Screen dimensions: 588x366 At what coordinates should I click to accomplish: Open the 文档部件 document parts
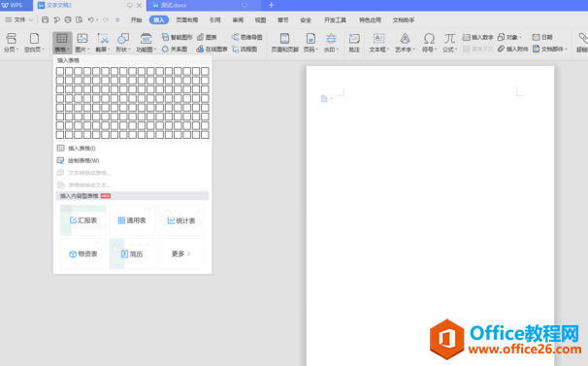549,50
